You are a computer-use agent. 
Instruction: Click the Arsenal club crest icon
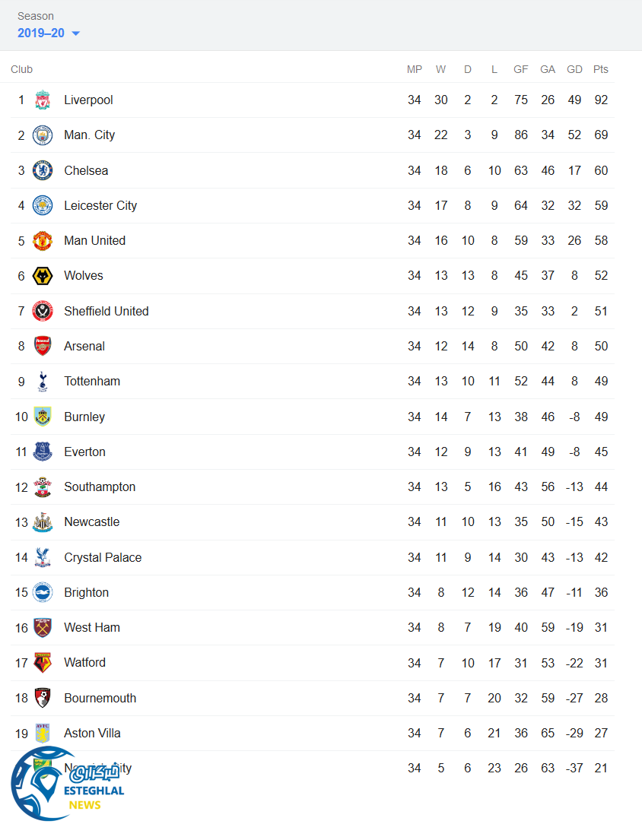pyautogui.click(x=43, y=346)
